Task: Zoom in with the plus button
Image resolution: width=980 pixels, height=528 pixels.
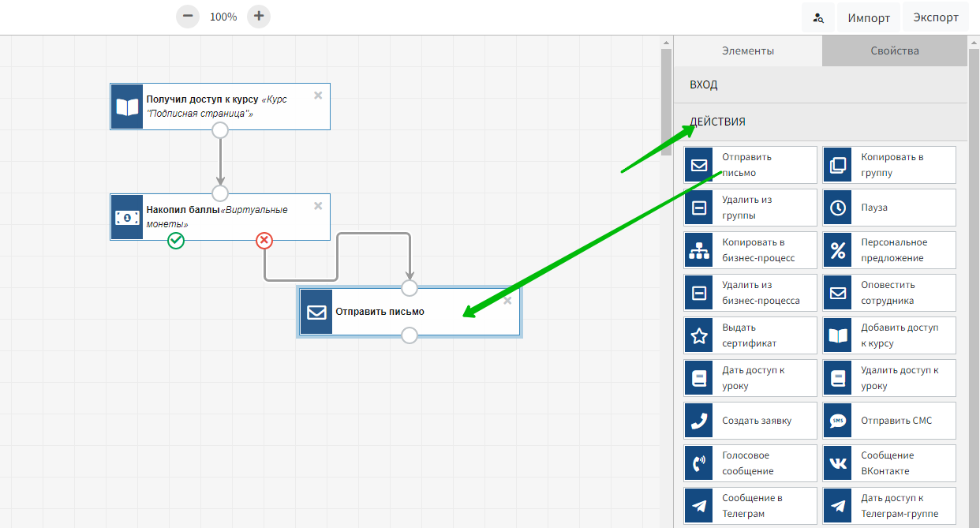Action: point(259,16)
